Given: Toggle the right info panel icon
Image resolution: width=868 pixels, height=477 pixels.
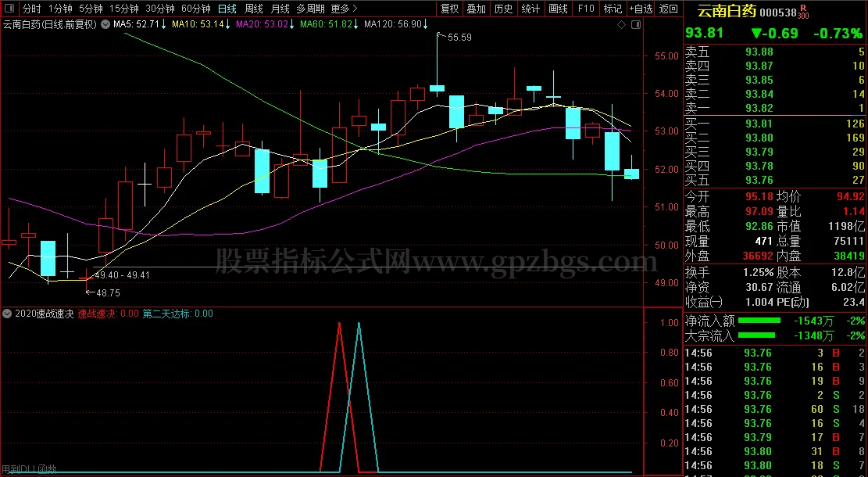Looking at the screenshot, I should [x=636, y=24].
